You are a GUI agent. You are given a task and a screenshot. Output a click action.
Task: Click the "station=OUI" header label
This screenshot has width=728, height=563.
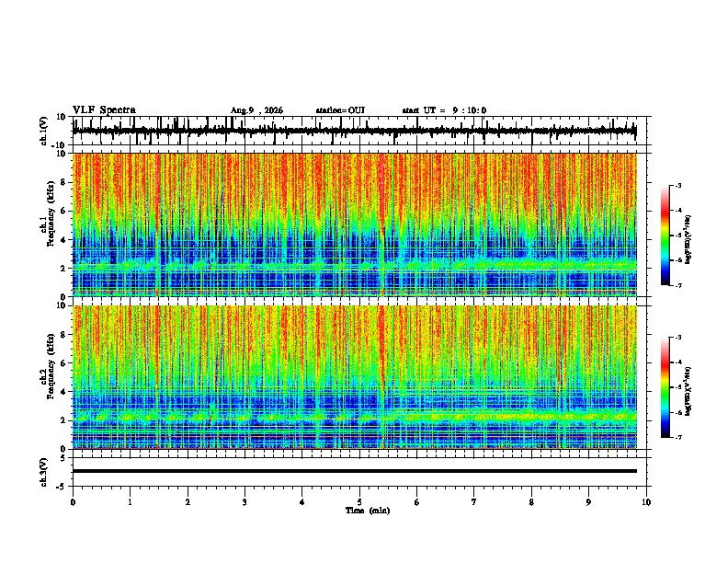[340, 110]
